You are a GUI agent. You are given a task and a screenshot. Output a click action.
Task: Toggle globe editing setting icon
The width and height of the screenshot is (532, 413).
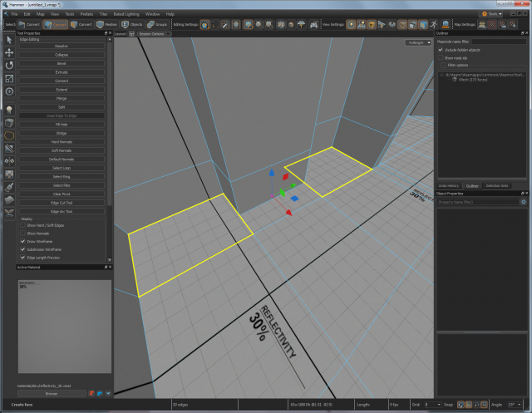pyautogui.click(x=204, y=24)
